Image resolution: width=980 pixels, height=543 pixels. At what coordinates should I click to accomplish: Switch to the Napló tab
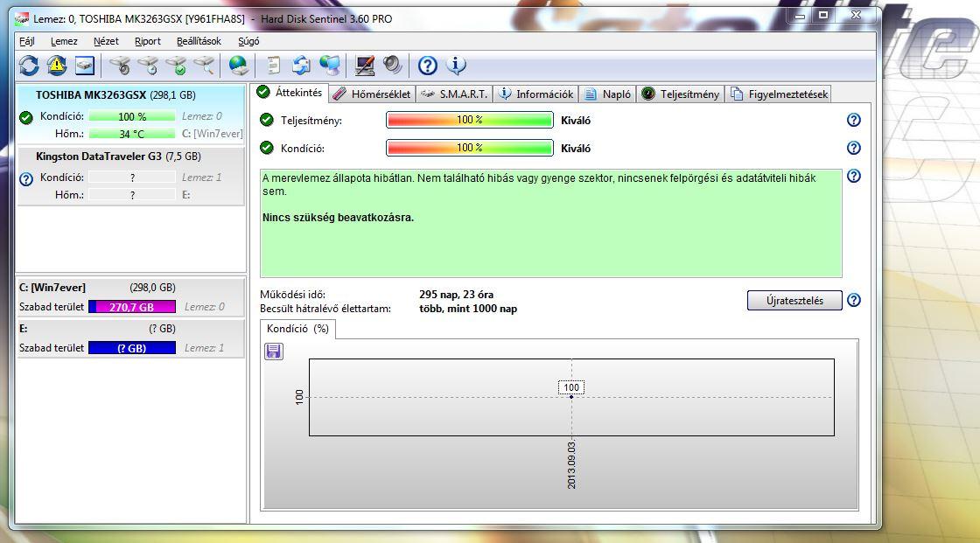[x=608, y=94]
